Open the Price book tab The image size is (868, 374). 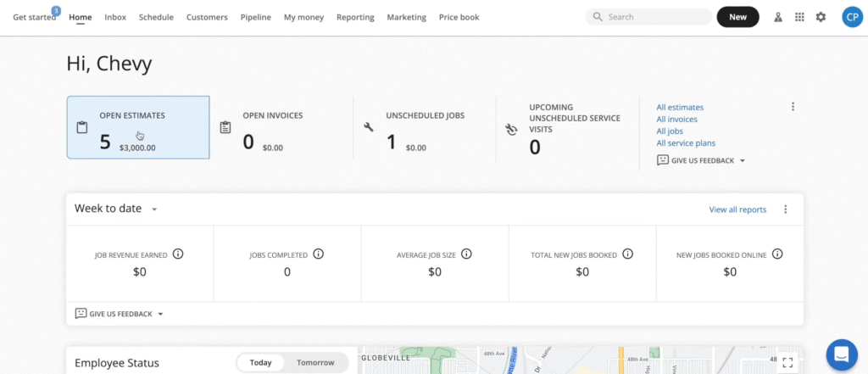(459, 17)
